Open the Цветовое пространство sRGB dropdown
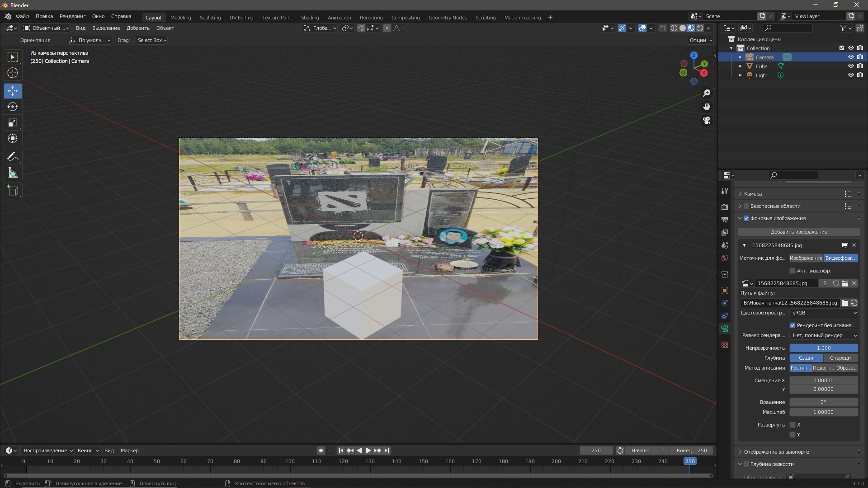The height and width of the screenshot is (488, 868). click(x=824, y=313)
